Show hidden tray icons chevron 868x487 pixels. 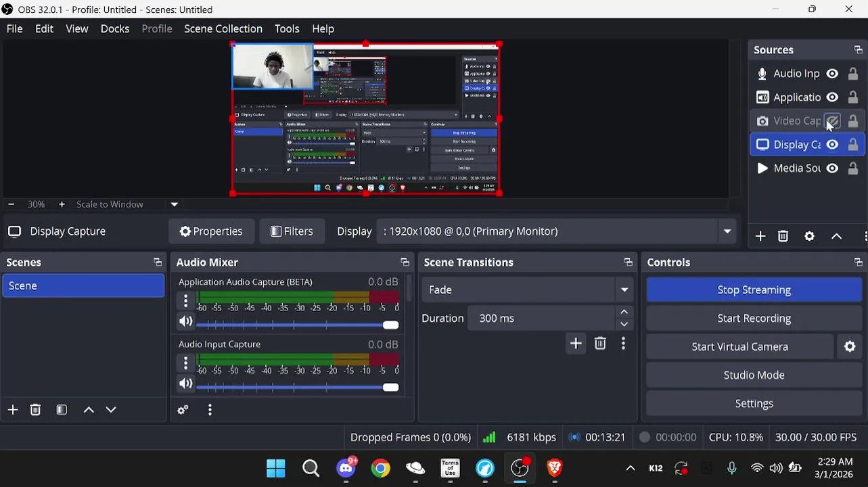click(630, 468)
